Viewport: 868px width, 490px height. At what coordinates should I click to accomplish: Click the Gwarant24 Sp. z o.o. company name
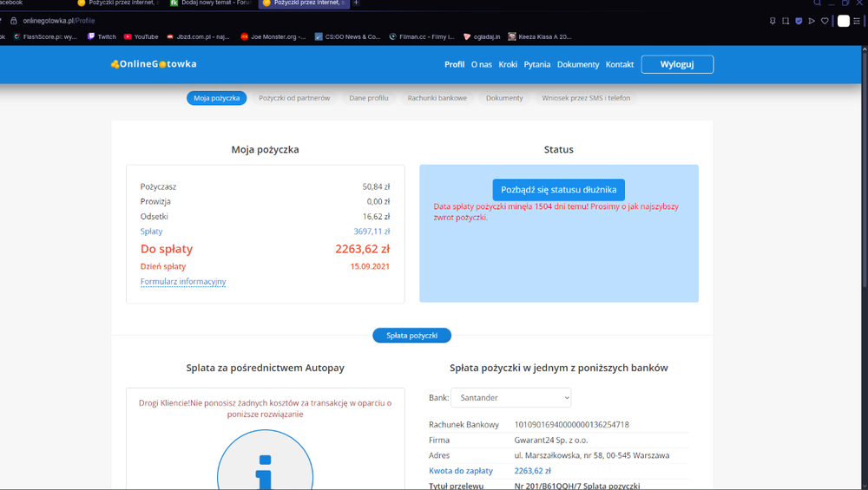551,441
